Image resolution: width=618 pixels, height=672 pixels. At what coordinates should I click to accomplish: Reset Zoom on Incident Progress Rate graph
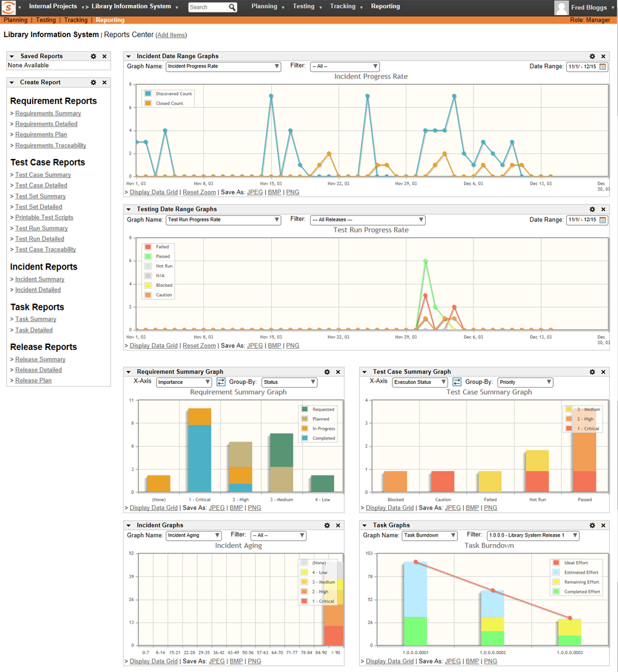point(199,192)
